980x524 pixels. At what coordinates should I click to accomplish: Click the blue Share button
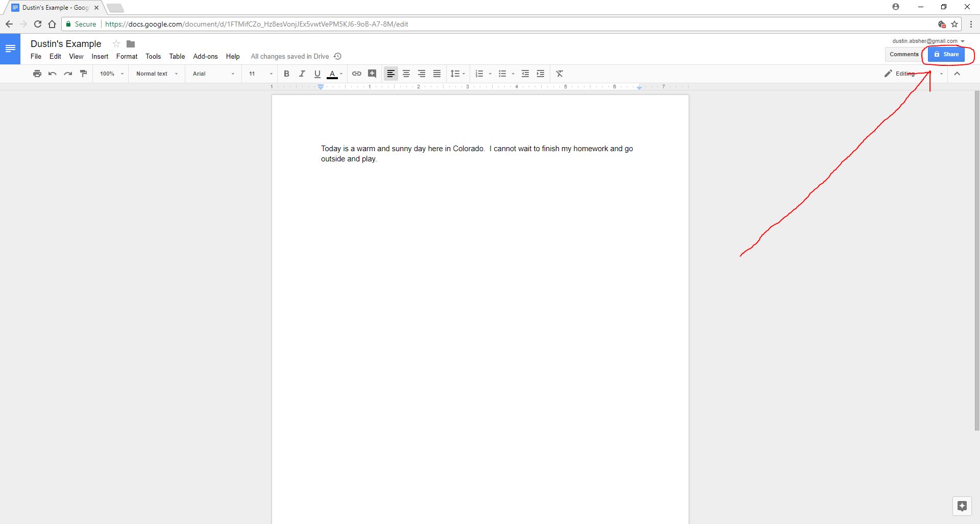point(946,54)
